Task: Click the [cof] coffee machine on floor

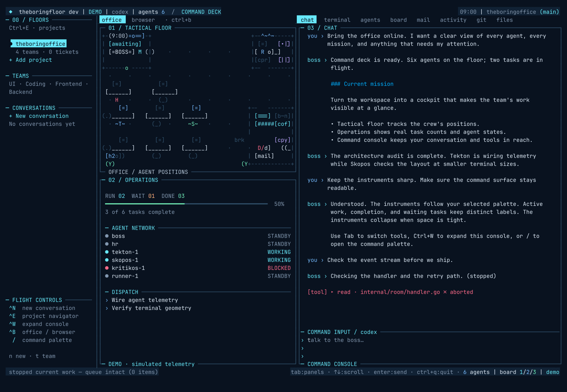Action: 282,124
